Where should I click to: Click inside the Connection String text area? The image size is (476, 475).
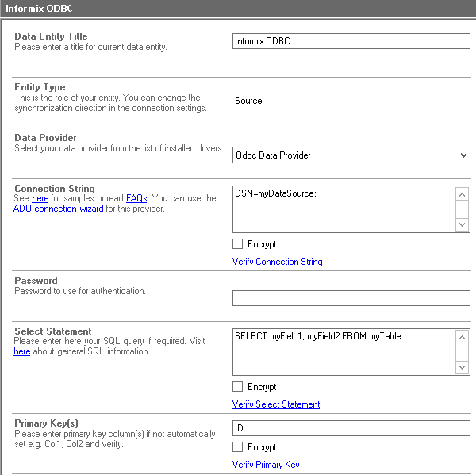[x=344, y=209]
